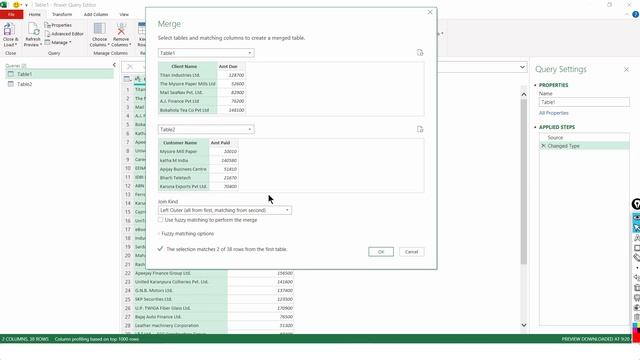Click row 24 G.N.B. Motors Ltd.
Image resolution: width=640 pixels, height=360 pixels.
209,291
